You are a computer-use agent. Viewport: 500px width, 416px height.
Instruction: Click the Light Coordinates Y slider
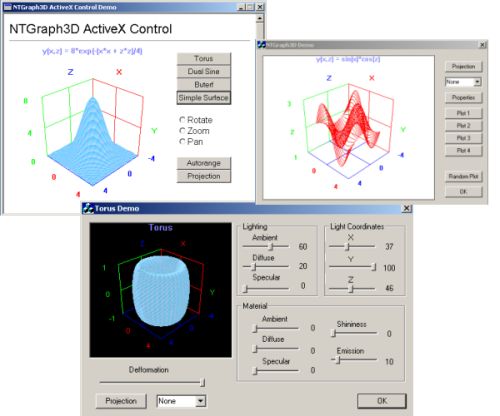(x=352, y=266)
